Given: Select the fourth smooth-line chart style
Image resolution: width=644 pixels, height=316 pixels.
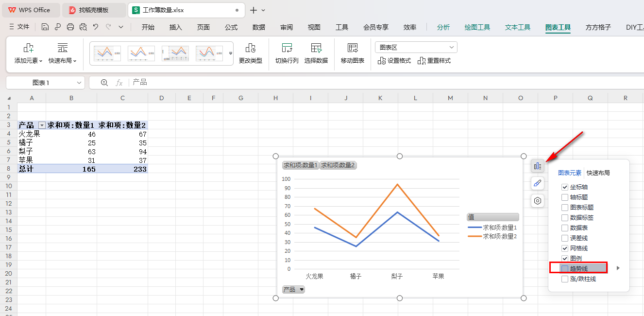Looking at the screenshot, I should [x=209, y=53].
